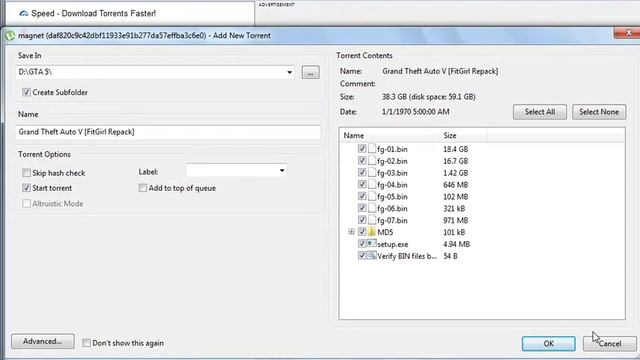Uncheck the fg-07.bin file checkbox
640x360 pixels.
click(x=362, y=220)
